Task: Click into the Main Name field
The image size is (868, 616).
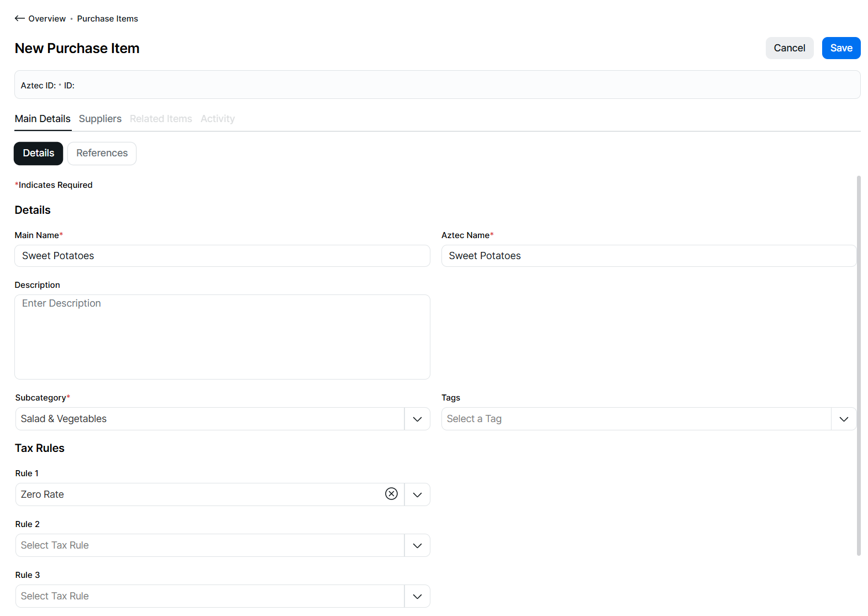Action: [x=222, y=256]
